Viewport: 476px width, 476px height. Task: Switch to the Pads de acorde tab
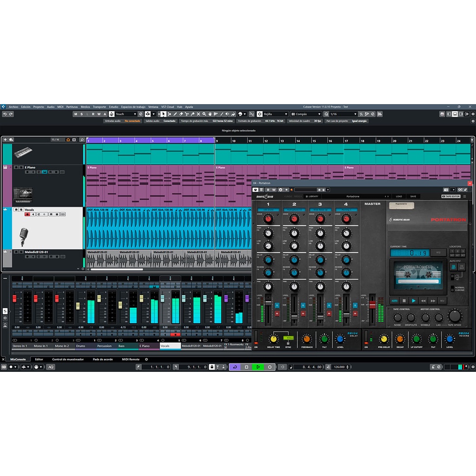pyautogui.click(x=102, y=359)
